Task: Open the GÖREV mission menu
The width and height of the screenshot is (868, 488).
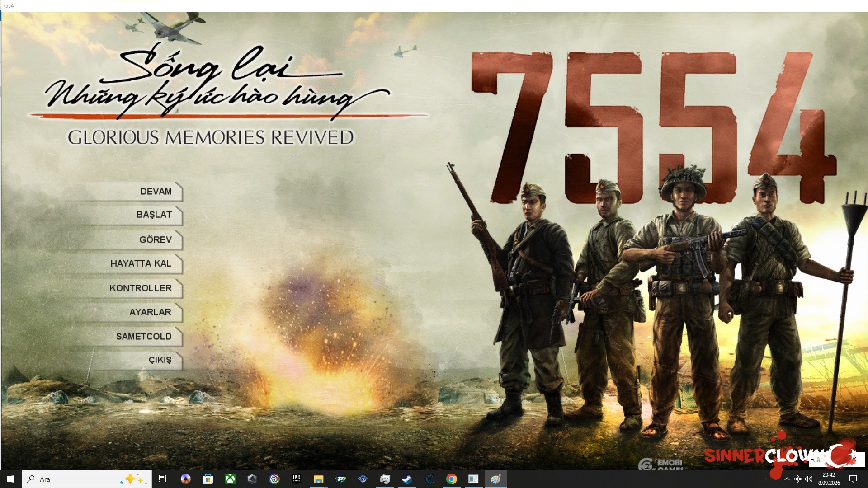Action: [155, 239]
